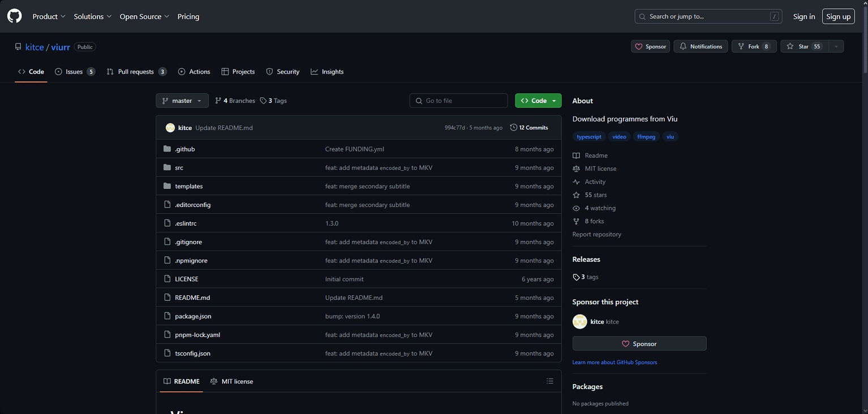Click the Go to file search field
The width and height of the screenshot is (868, 414).
click(x=458, y=101)
